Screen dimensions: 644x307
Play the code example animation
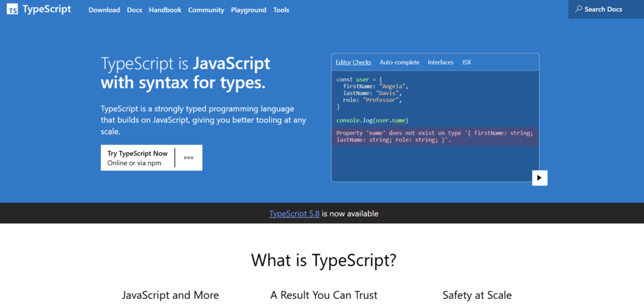pos(540,178)
